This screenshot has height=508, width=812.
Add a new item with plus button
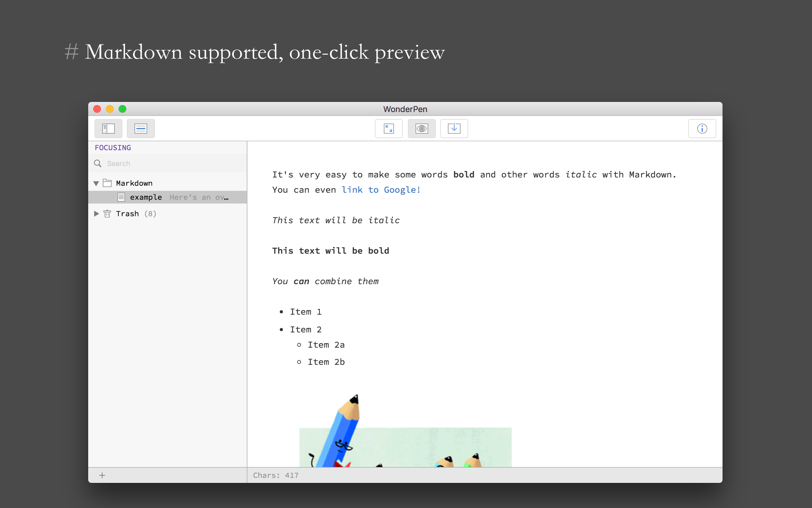point(102,475)
